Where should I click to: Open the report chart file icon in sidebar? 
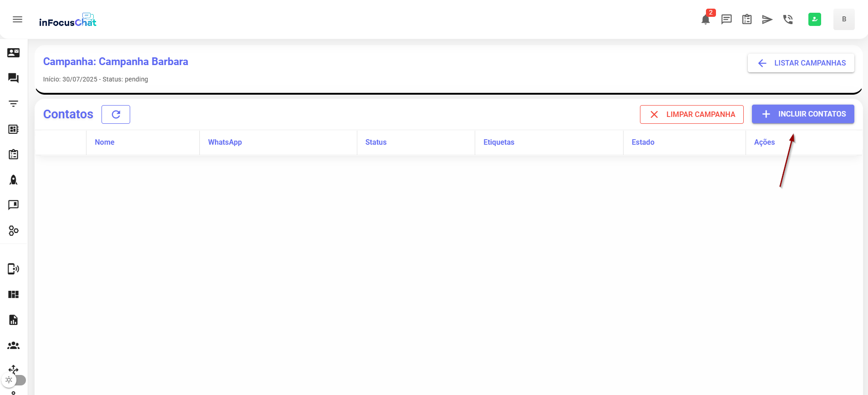point(14,320)
